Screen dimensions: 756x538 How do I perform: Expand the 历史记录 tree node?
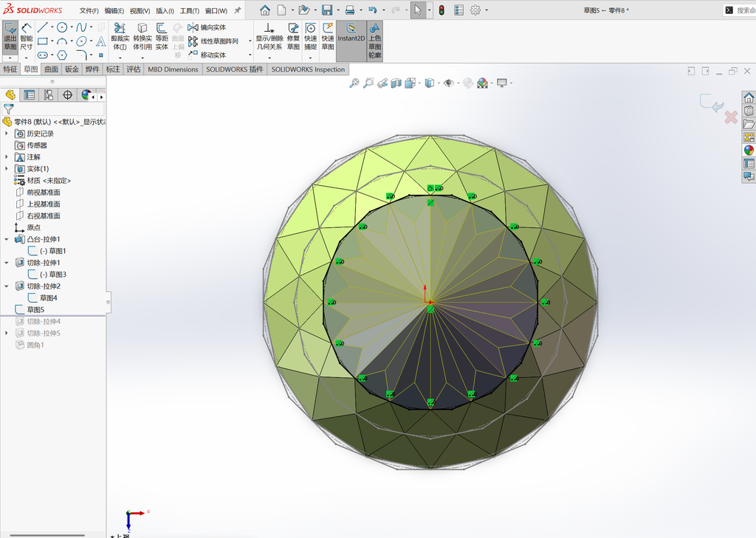pyautogui.click(x=7, y=134)
